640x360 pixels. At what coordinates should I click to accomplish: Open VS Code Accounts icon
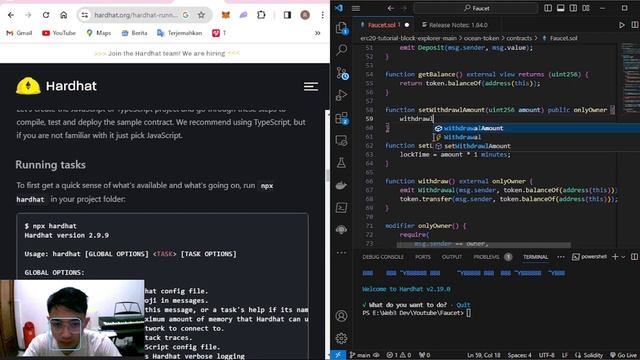pyautogui.click(x=341, y=316)
